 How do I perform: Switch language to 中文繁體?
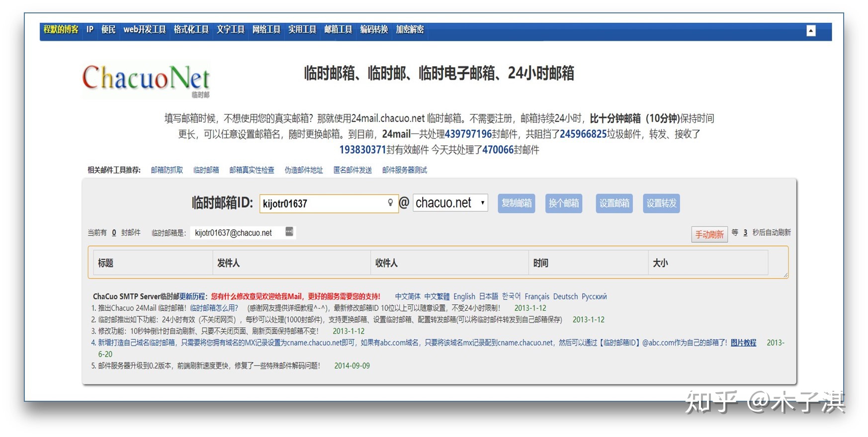pos(436,296)
